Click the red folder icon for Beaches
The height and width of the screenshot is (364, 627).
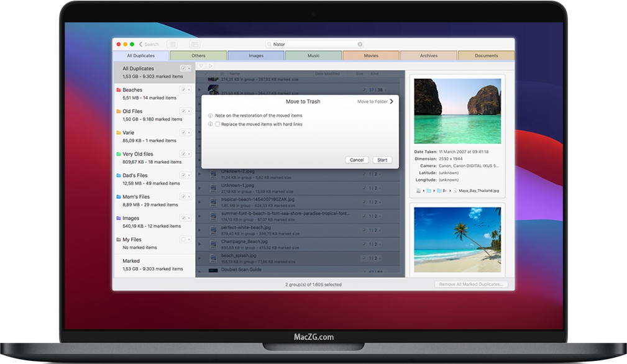117,89
